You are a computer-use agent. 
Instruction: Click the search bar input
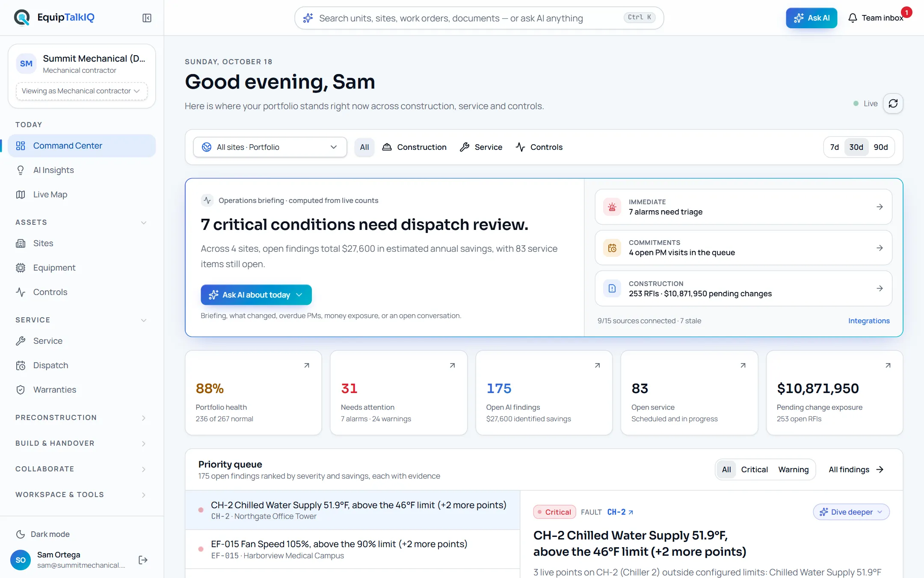coord(479,18)
